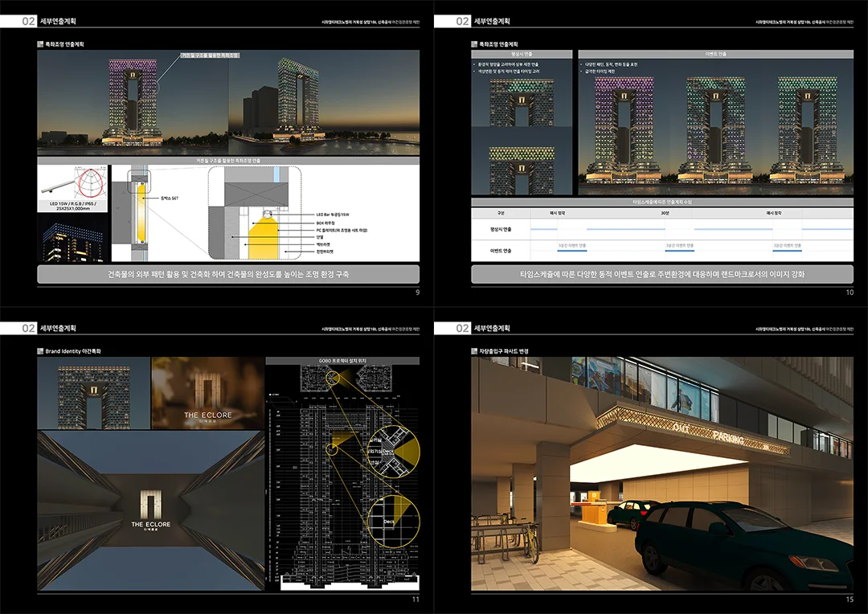Click the GOBO 프로젝터 설치 위치 header
Screen dimensions: 868x614
coord(343,361)
